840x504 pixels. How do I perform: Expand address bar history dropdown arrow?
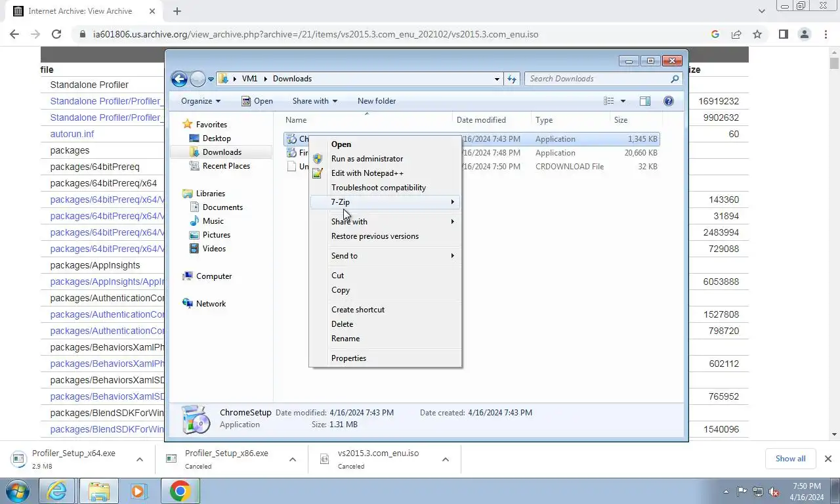click(497, 79)
